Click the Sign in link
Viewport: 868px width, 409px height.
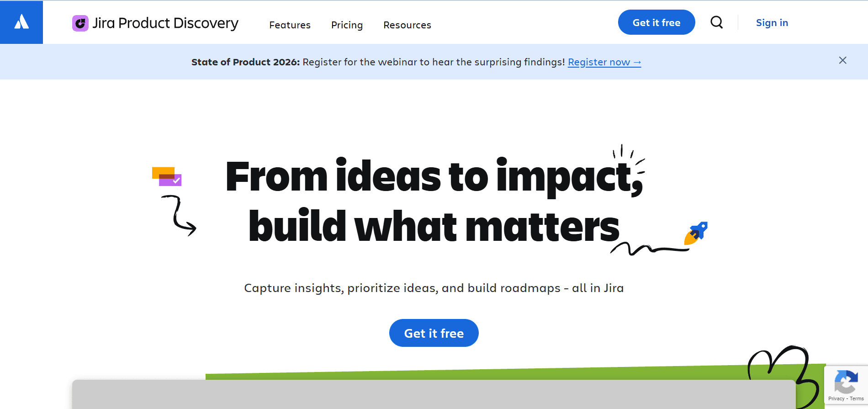(x=772, y=22)
